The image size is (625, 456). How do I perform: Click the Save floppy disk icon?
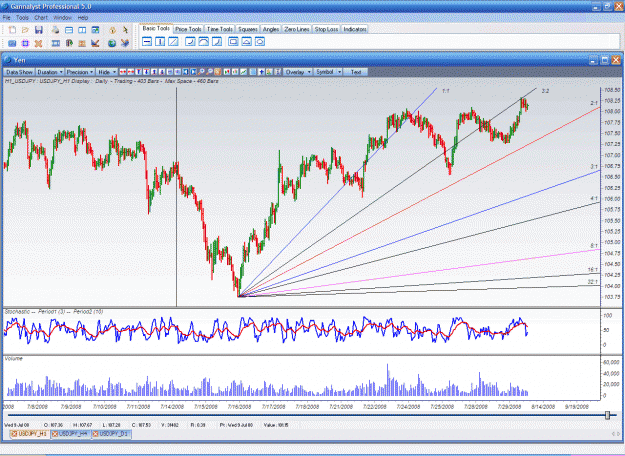39,30
